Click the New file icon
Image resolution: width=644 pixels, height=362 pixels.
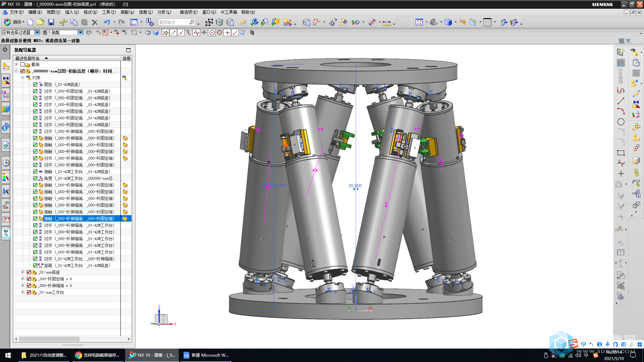pyautogui.click(x=30, y=22)
